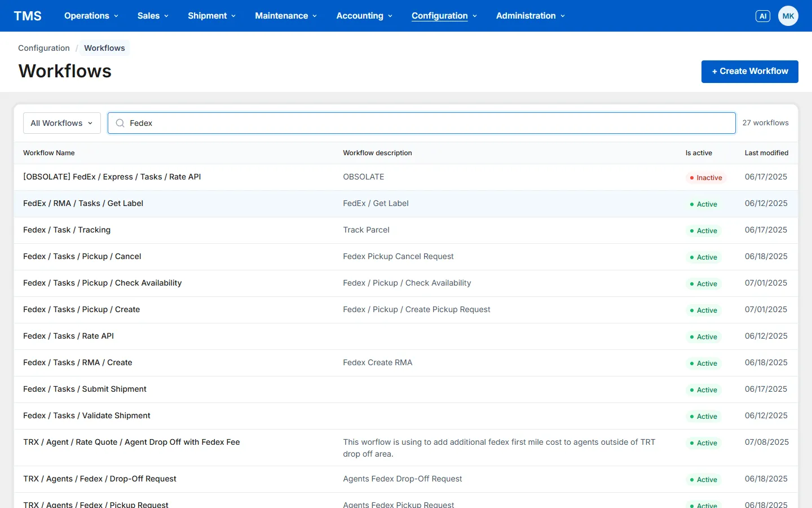Open Fedex / Tasks / Pickup / Create
Viewport: 812px width, 508px height.
[x=81, y=309]
